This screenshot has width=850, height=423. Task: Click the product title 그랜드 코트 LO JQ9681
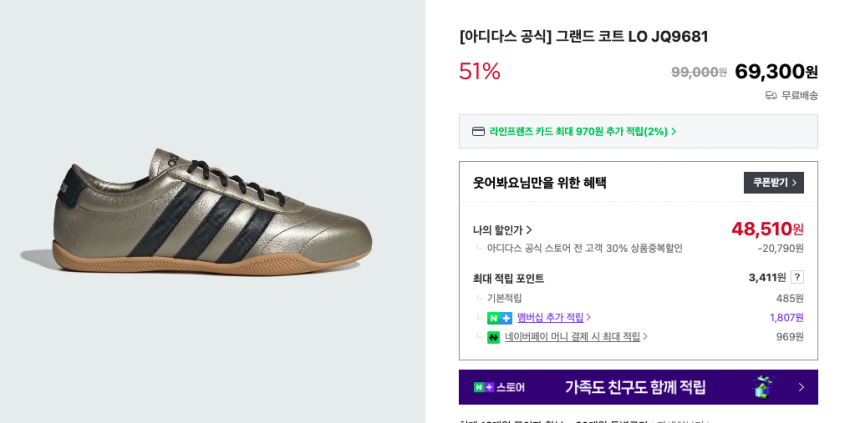pyautogui.click(x=583, y=36)
